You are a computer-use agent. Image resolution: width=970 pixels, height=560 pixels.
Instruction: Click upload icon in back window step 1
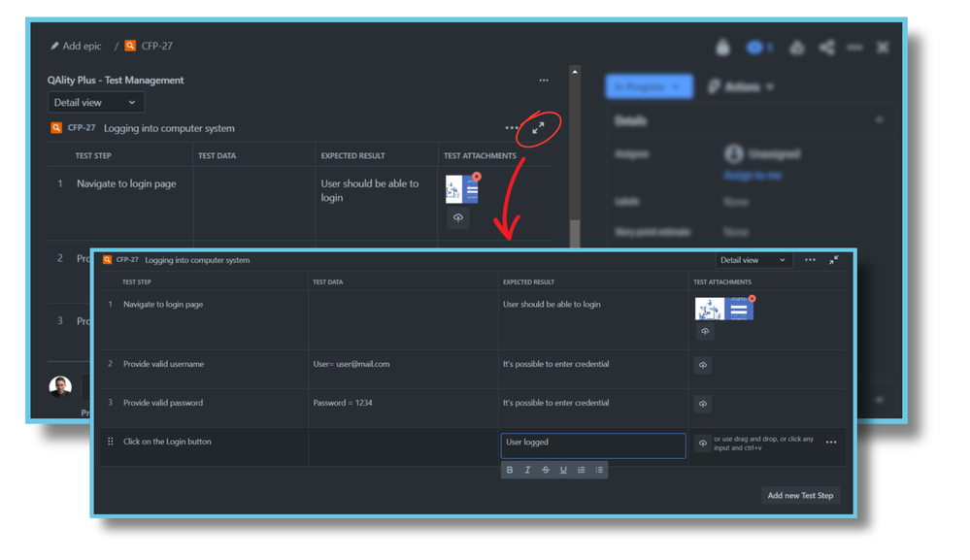click(457, 217)
